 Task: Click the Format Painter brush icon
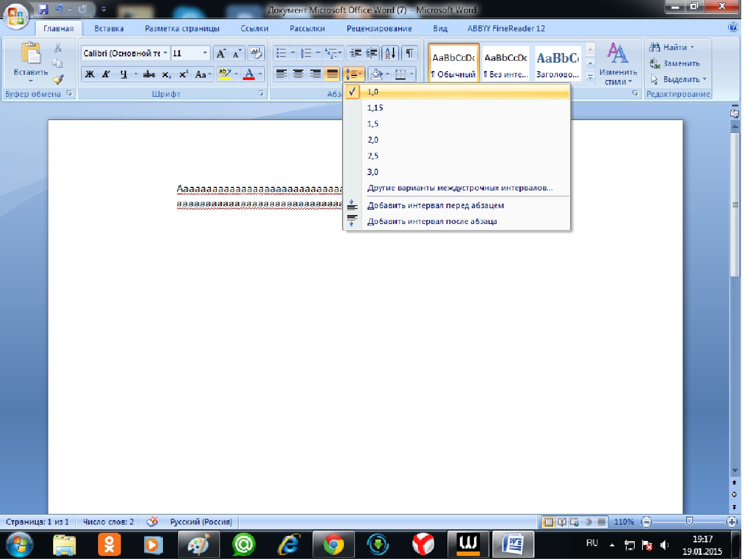pyautogui.click(x=58, y=79)
